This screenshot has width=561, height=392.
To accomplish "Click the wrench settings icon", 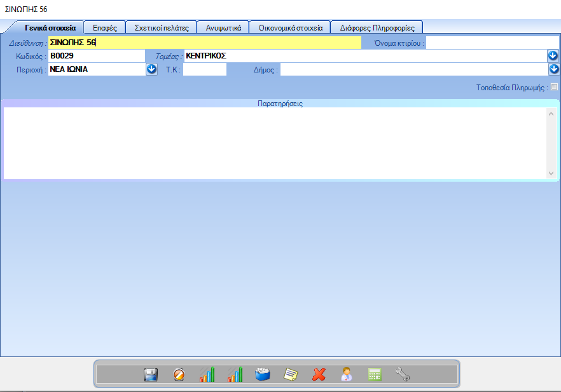I will [x=403, y=375].
